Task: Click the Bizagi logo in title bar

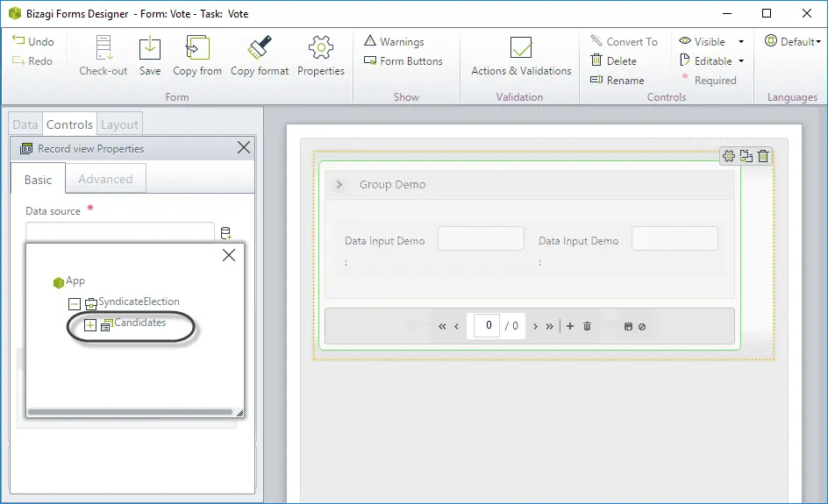Action: tap(14, 13)
